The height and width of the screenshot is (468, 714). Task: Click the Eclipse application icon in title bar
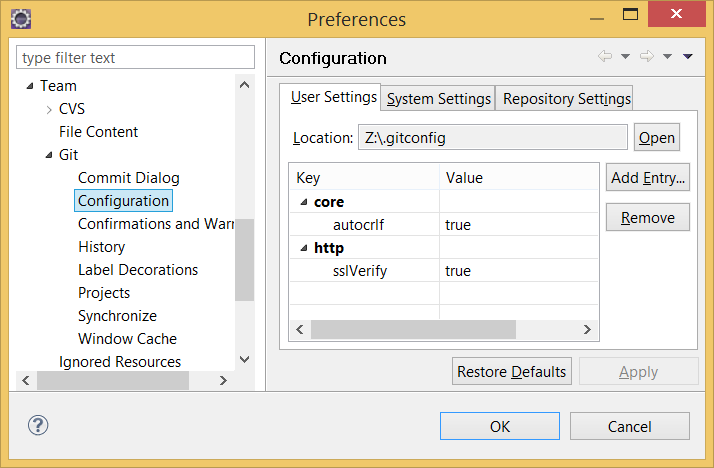click(x=21, y=19)
